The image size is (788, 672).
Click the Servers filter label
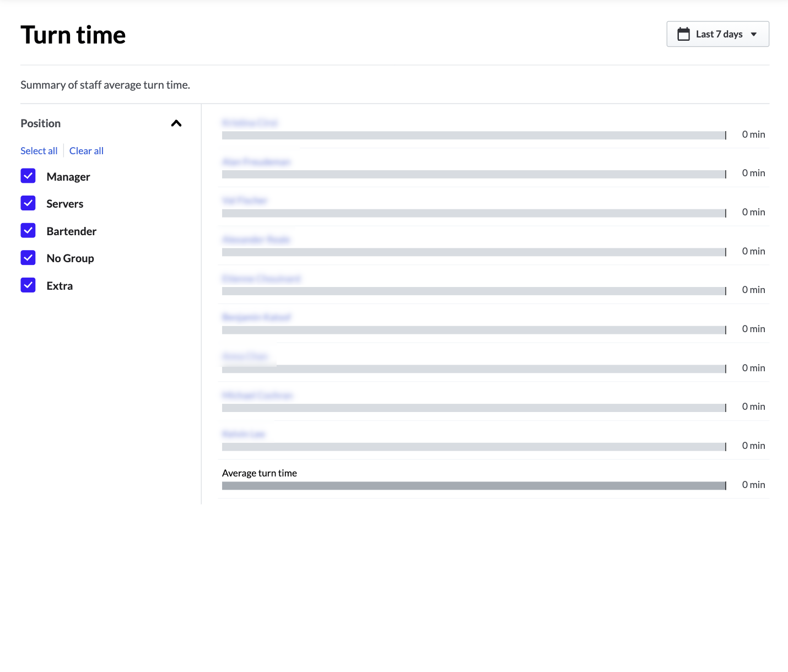pyautogui.click(x=65, y=204)
